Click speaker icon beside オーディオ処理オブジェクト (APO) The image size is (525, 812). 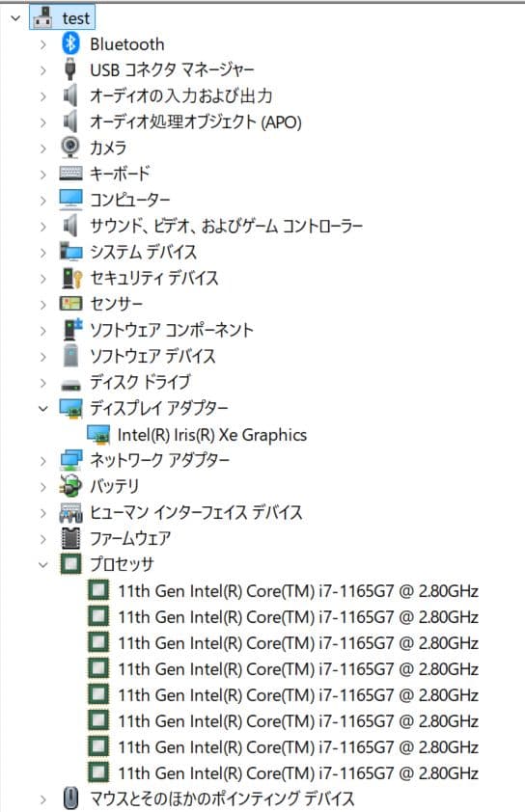70,122
